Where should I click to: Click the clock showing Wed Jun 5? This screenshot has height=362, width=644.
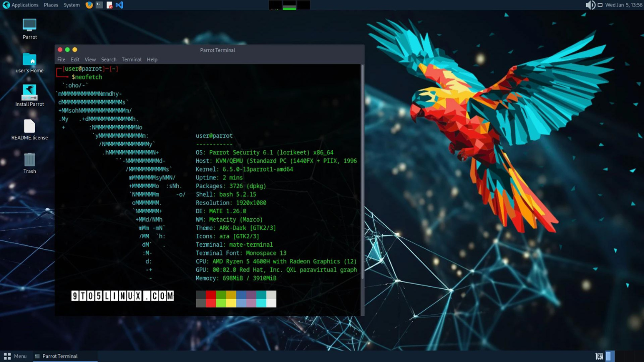[624, 5]
